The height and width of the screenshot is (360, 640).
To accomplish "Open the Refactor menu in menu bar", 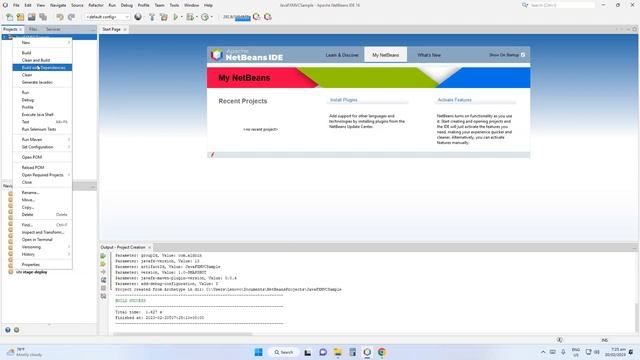I will pyautogui.click(x=96, y=5).
